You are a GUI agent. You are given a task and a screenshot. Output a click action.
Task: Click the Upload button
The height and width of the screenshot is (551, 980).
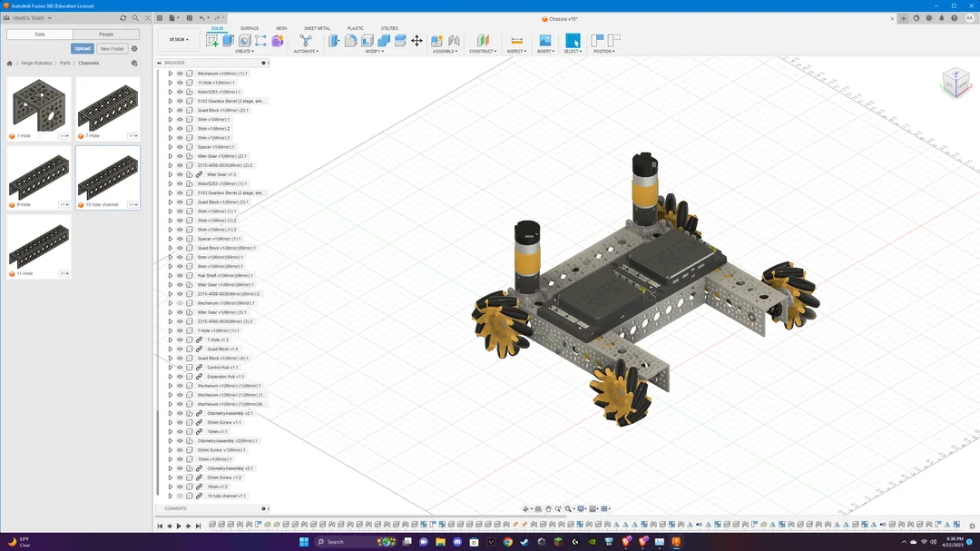pos(83,49)
